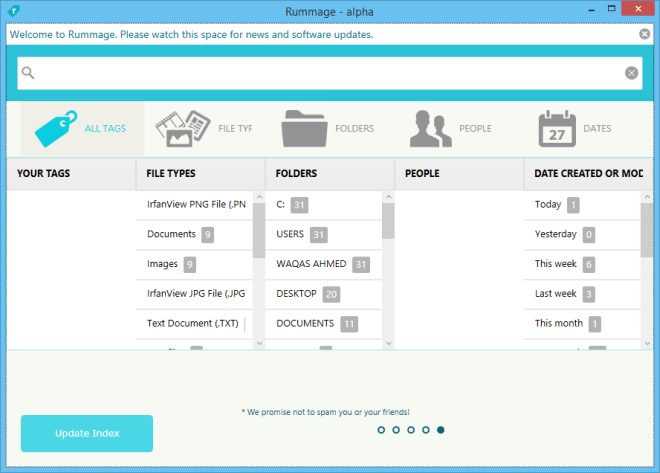
Task: Select the fourth page indicator dot
Action: coord(426,430)
